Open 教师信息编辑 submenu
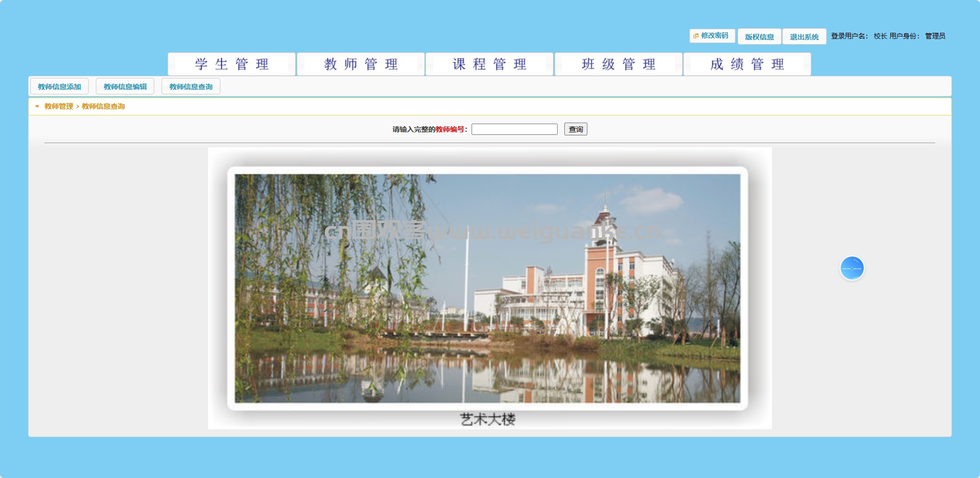980x478 pixels. tap(125, 87)
